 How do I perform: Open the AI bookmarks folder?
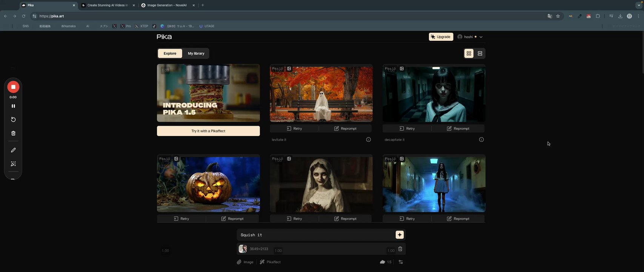point(88,26)
